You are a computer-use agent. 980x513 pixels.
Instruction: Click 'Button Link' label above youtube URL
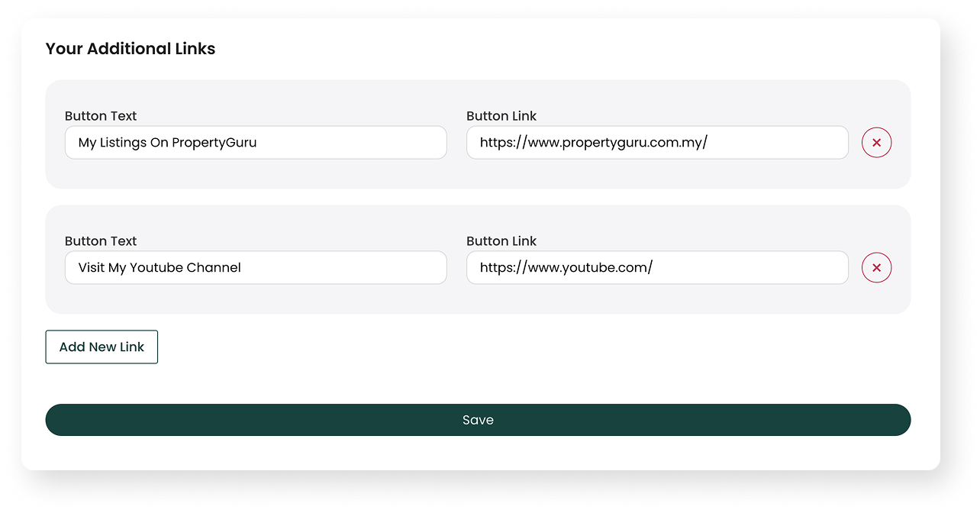click(501, 241)
